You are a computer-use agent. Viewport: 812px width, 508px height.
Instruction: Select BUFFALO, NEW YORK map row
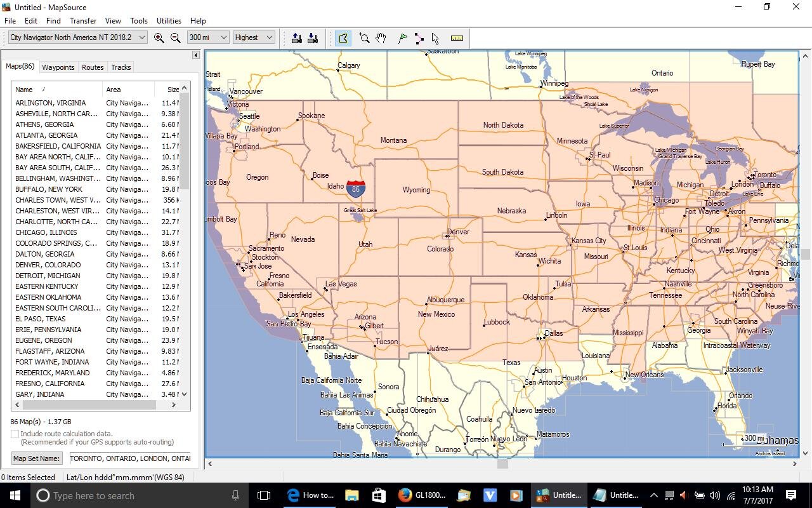[96, 189]
